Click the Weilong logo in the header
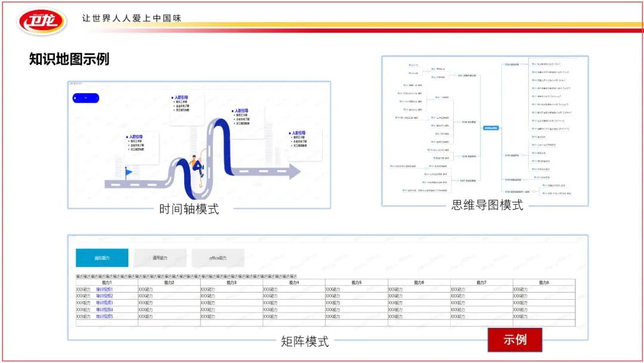Image resolution: width=644 pixels, height=363 pixels. tap(42, 21)
